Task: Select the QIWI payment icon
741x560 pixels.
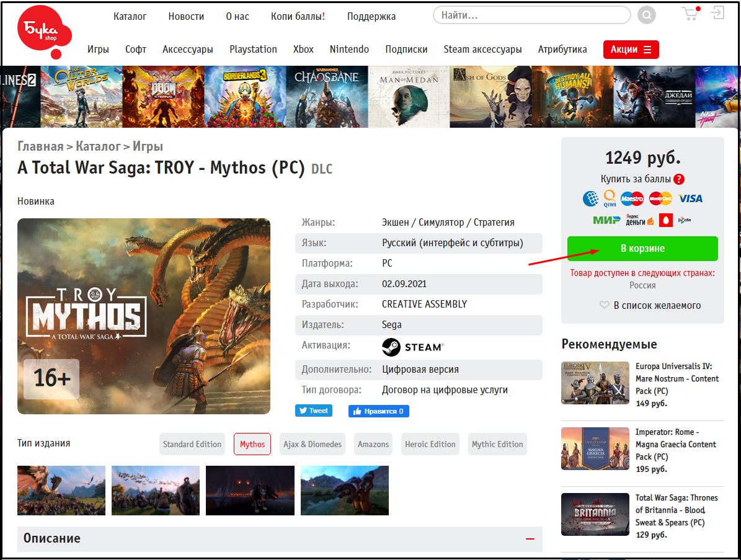Action: coord(610,198)
